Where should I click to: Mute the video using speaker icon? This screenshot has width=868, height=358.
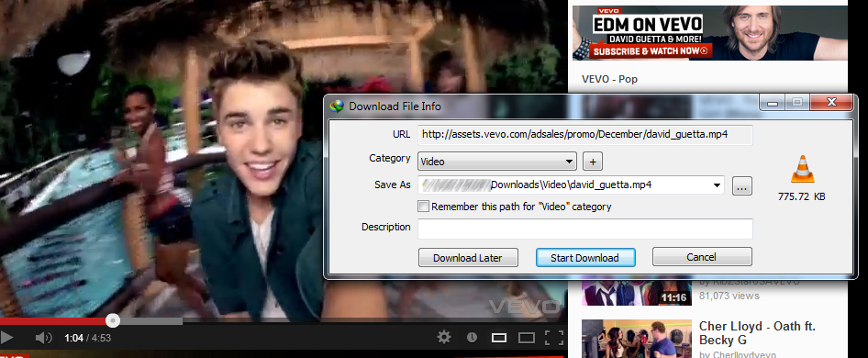click(44, 338)
